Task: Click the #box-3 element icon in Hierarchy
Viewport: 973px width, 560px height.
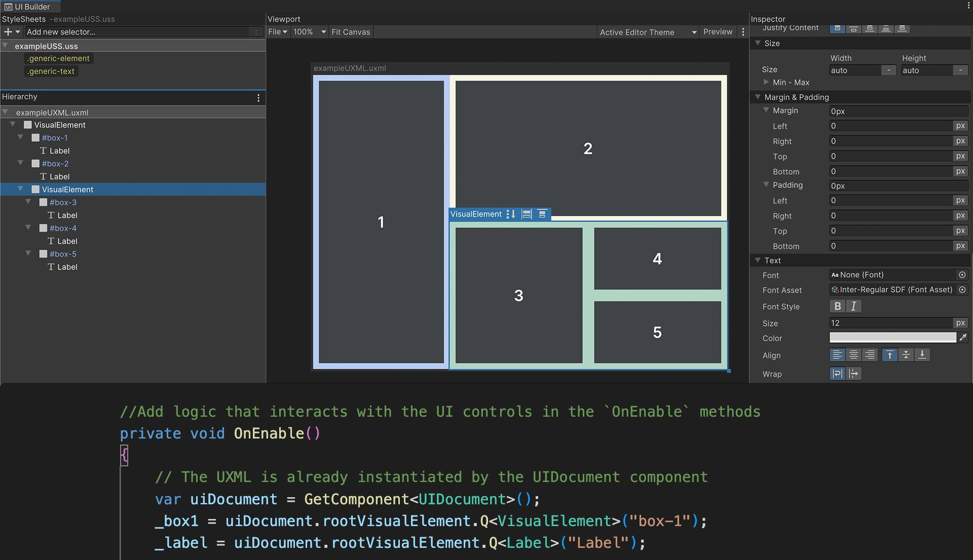Action: tap(44, 203)
